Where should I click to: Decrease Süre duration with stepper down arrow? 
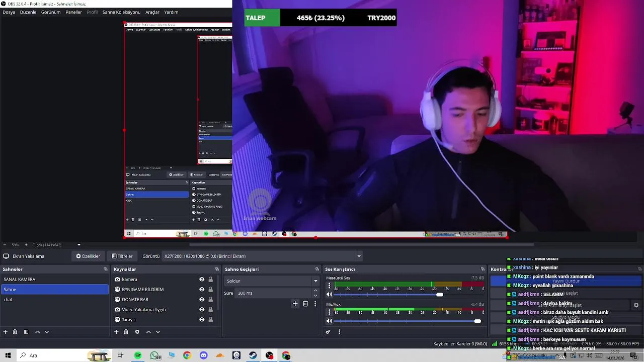(315, 295)
